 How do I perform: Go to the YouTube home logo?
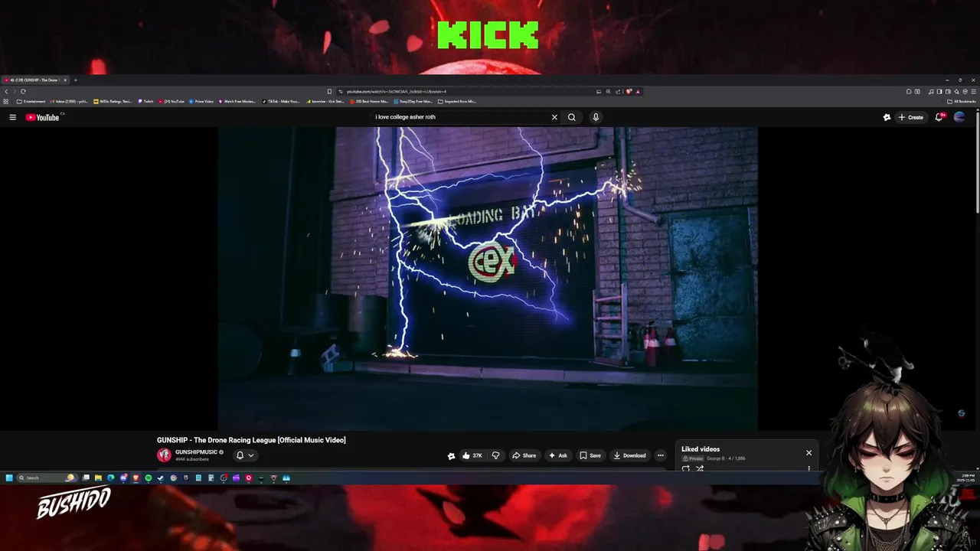click(42, 117)
